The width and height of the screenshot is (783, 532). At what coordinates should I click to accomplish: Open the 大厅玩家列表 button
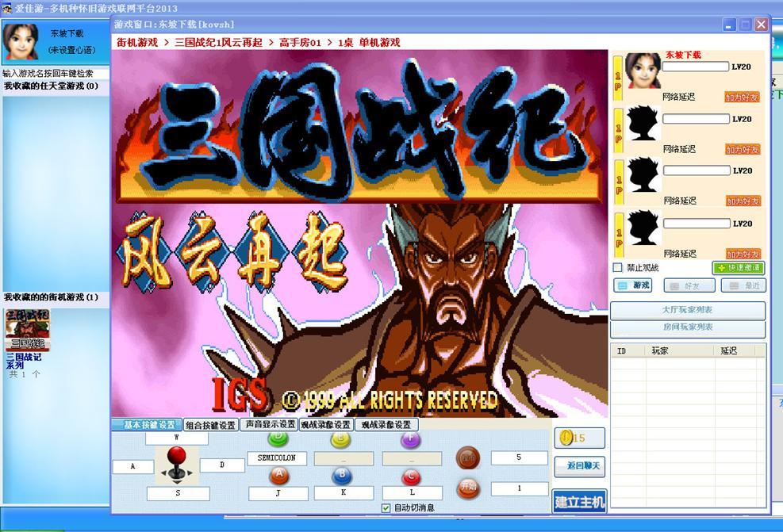[688, 310]
